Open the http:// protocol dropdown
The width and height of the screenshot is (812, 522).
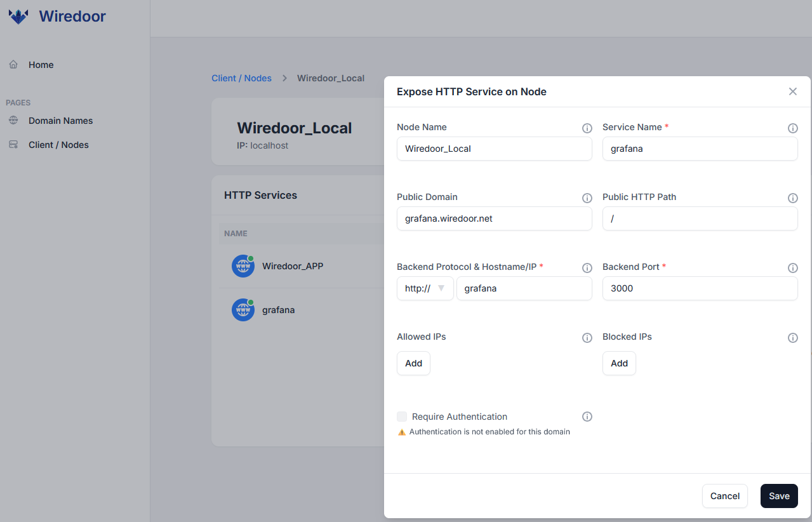pyautogui.click(x=425, y=288)
